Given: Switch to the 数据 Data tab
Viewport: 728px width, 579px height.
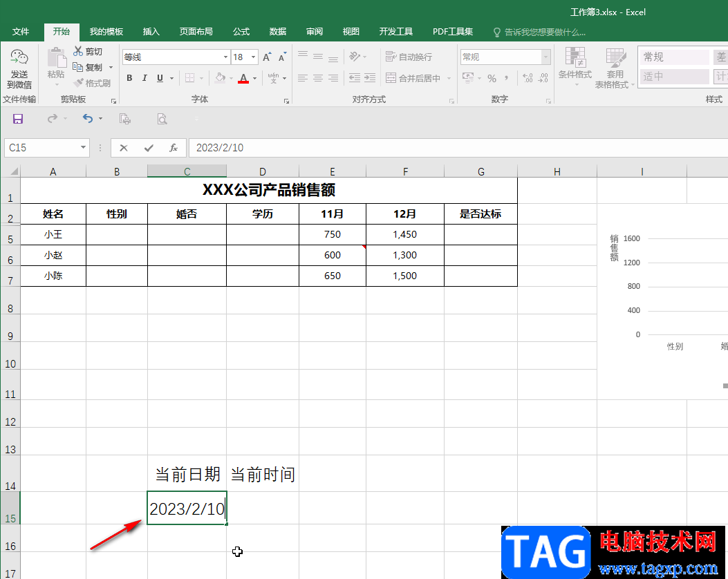Looking at the screenshot, I should click(x=278, y=32).
